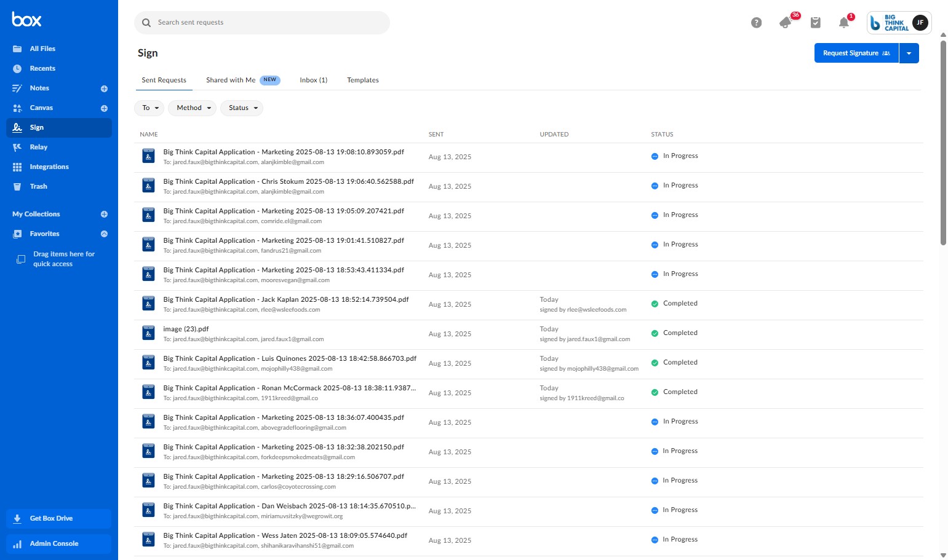Click the Box logo
The image size is (948, 560).
pyautogui.click(x=26, y=20)
